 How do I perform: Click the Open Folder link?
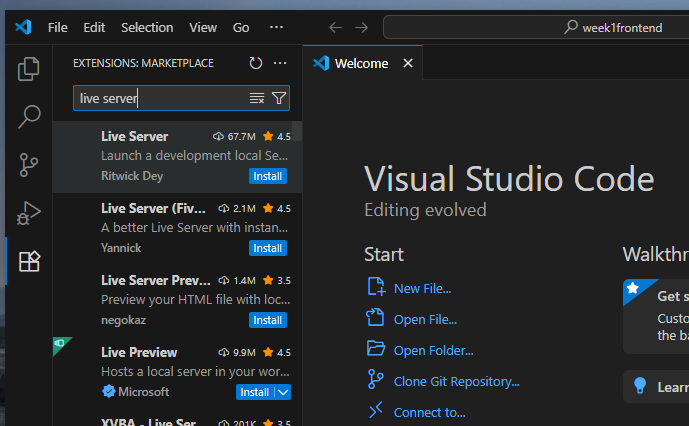pyautogui.click(x=433, y=350)
